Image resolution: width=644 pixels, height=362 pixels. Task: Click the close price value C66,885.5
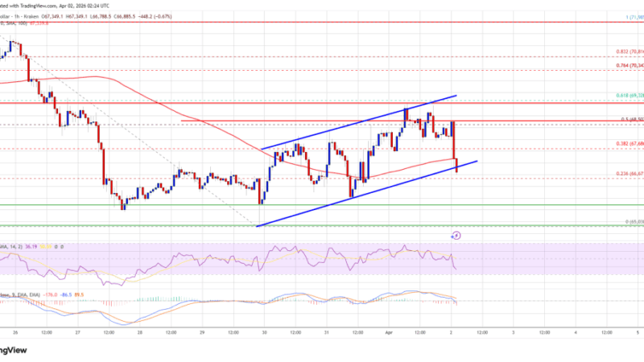[x=125, y=17]
